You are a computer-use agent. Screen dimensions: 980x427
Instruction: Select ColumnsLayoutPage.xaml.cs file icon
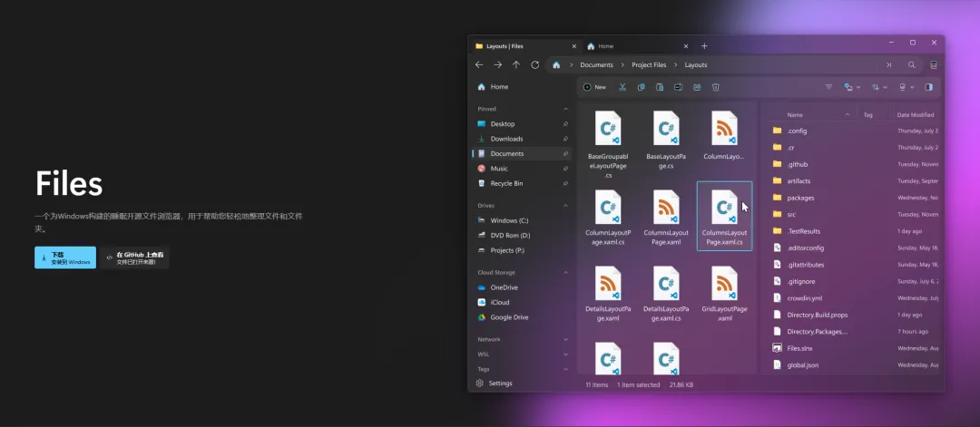724,208
